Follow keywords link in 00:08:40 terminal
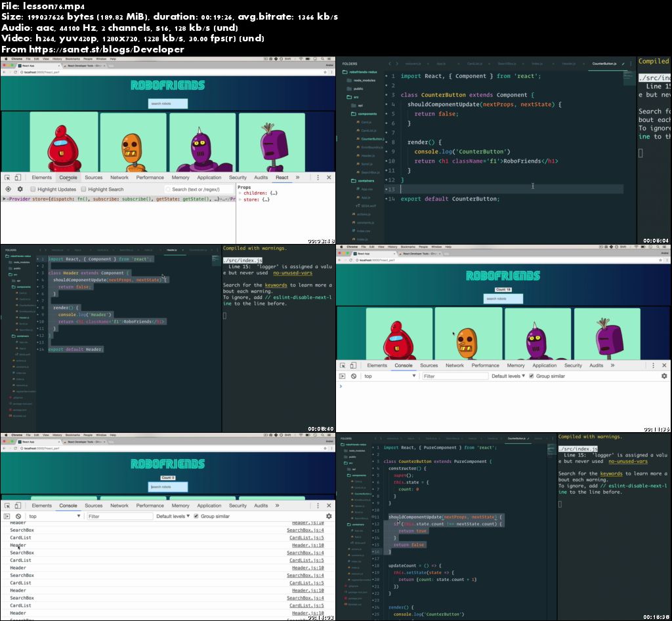The width and height of the screenshot is (672, 621). [x=276, y=285]
